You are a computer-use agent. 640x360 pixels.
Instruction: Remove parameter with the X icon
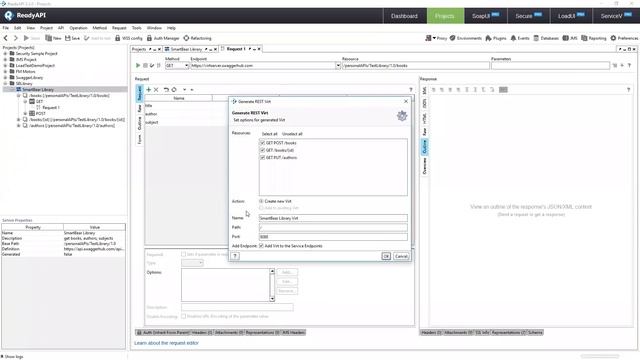tap(156, 89)
